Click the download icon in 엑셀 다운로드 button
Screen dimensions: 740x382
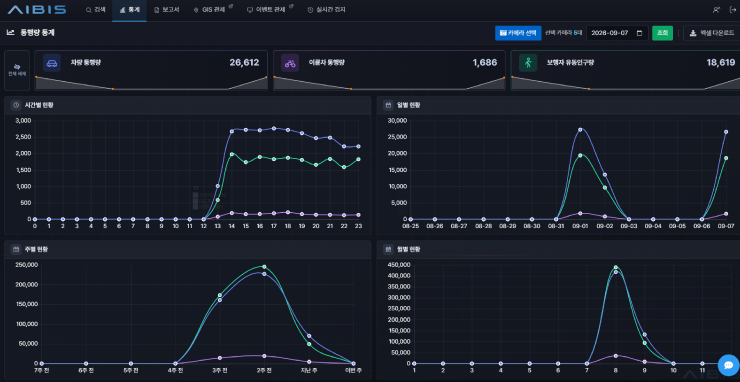point(693,33)
